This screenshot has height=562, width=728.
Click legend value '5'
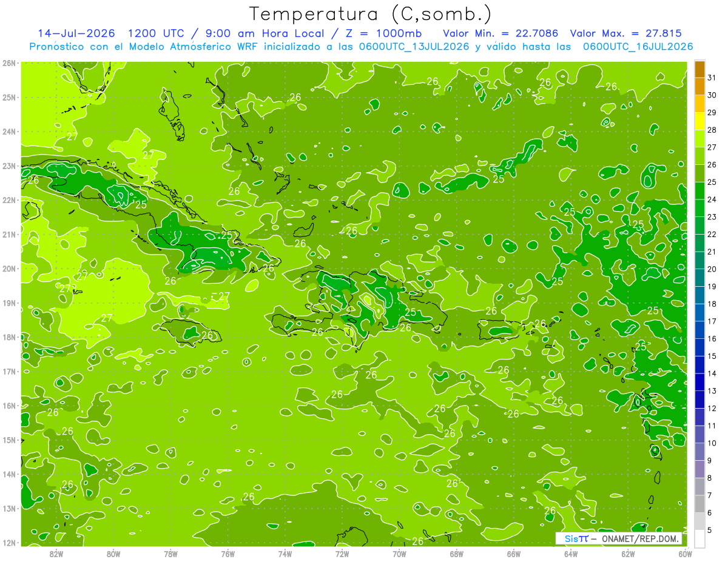coord(710,530)
